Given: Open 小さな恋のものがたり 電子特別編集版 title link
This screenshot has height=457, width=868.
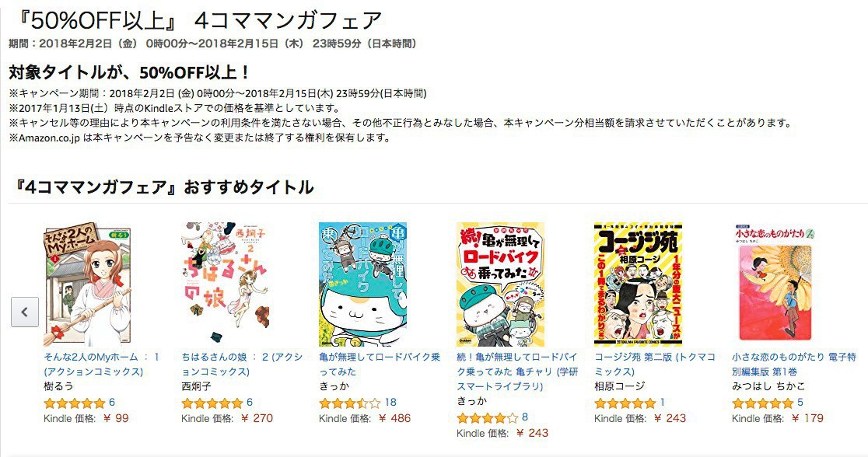Looking at the screenshot, I should (x=794, y=364).
